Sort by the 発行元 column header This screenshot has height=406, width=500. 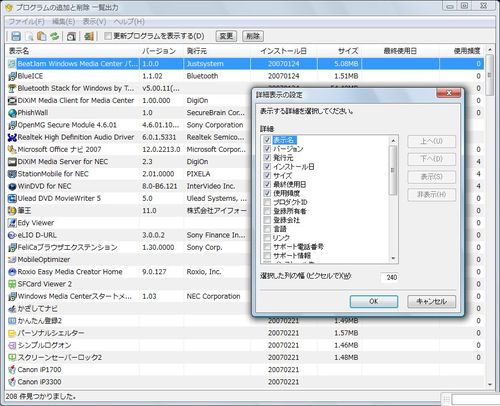click(217, 51)
